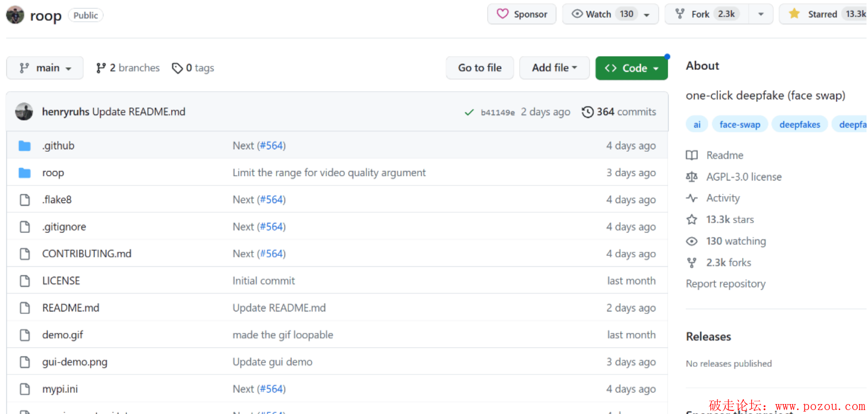Click the 130 watchers count badge
Screen dimensions: 868x414
coord(627,14)
